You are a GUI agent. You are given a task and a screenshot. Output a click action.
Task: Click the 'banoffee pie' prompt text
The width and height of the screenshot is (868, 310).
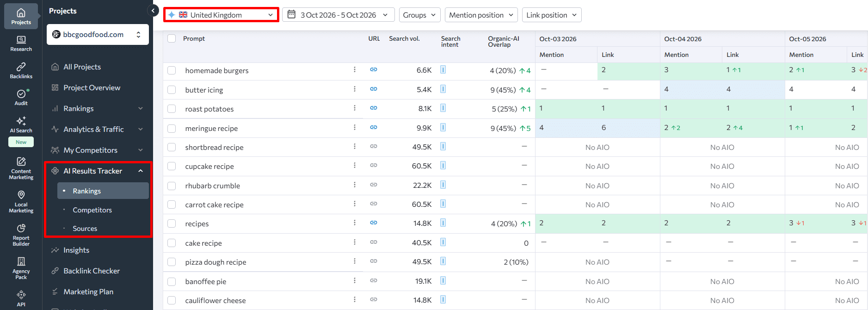[206, 281]
